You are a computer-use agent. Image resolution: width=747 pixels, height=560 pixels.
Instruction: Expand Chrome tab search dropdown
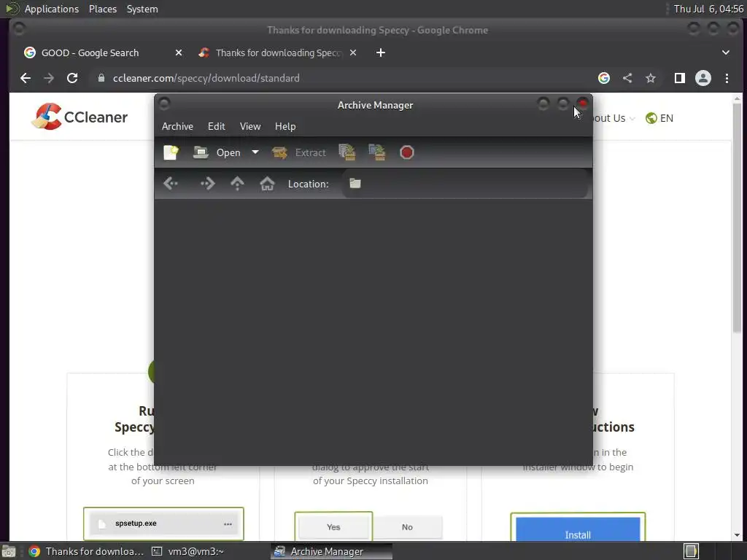point(726,52)
